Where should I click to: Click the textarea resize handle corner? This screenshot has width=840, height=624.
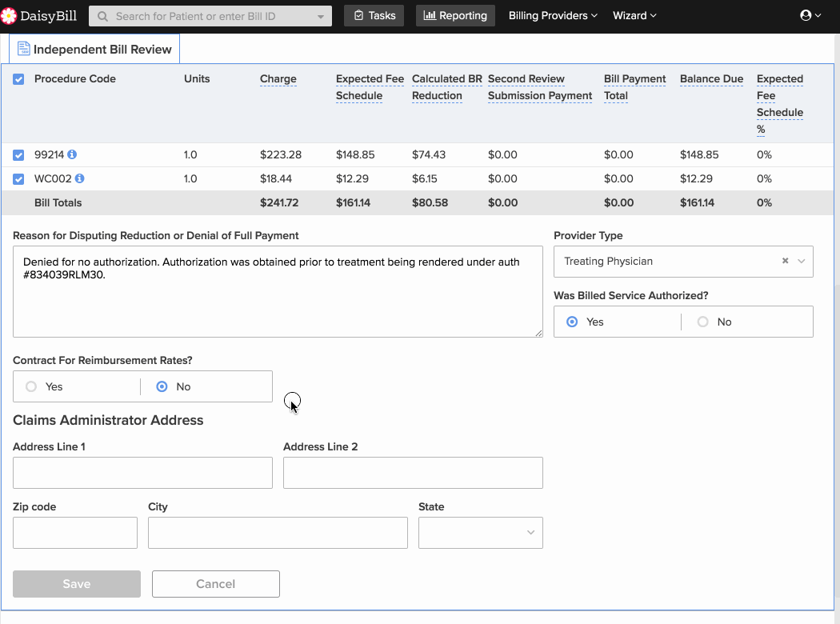(538, 333)
